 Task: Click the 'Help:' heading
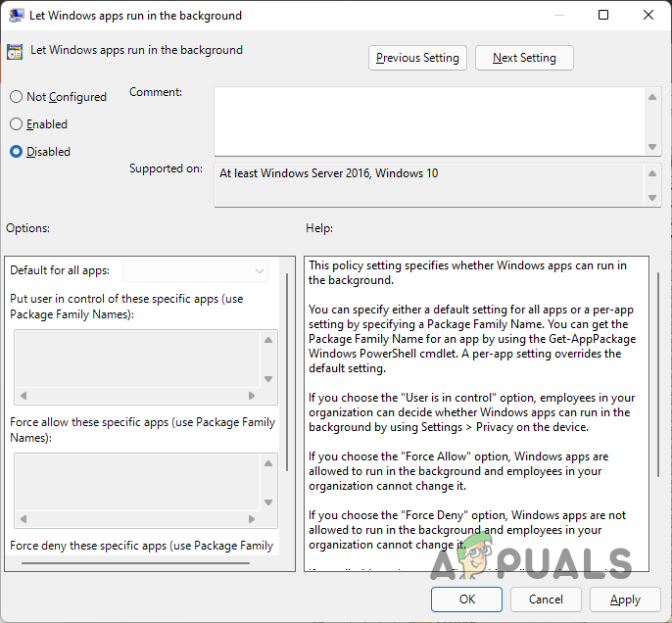tap(319, 228)
